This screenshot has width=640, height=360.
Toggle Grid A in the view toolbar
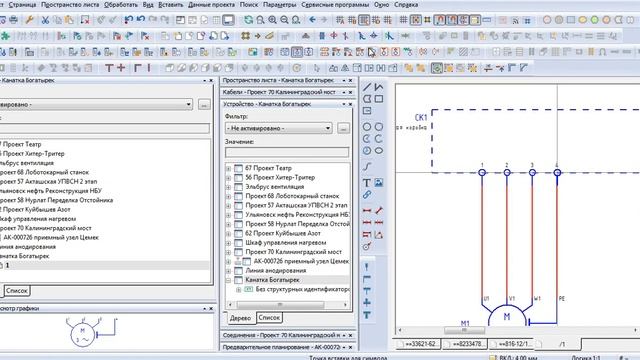340,20
